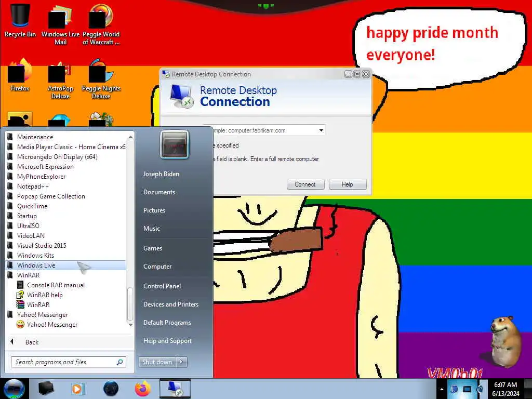
Task: Open the media player taskbar icon
Action: pos(77,389)
